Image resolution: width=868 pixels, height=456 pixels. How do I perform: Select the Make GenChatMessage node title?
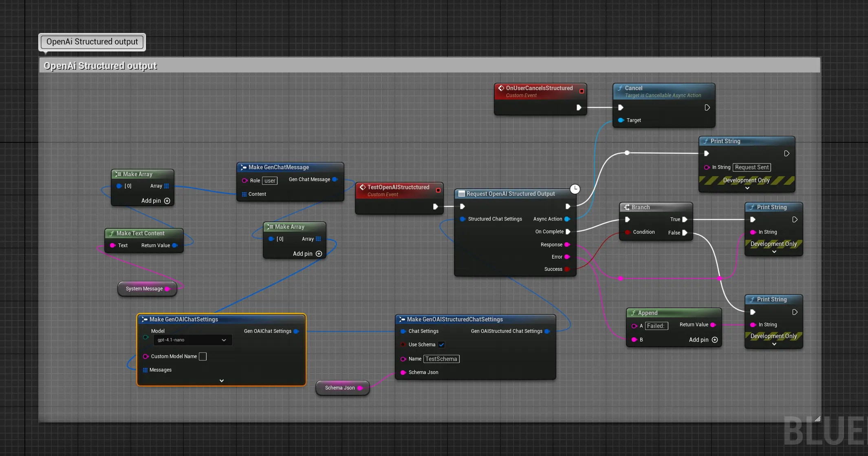pos(279,167)
